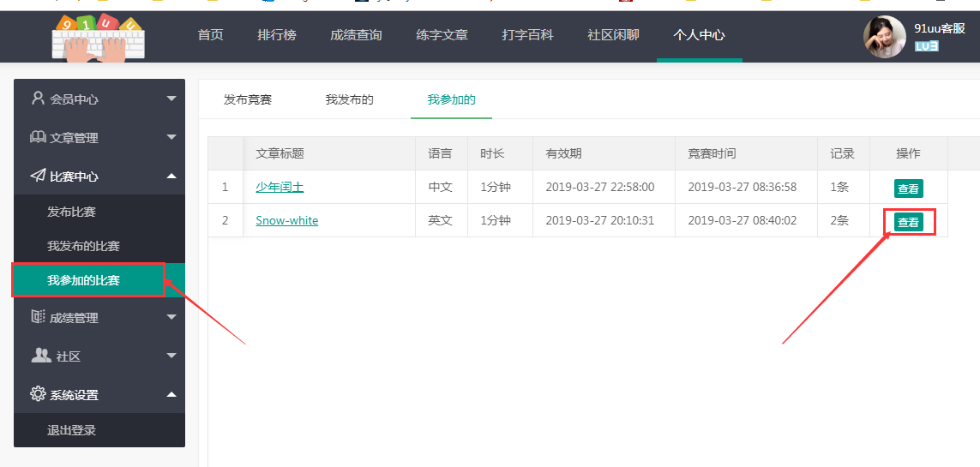Collapse the 系统设置 section arrow

[171, 394]
